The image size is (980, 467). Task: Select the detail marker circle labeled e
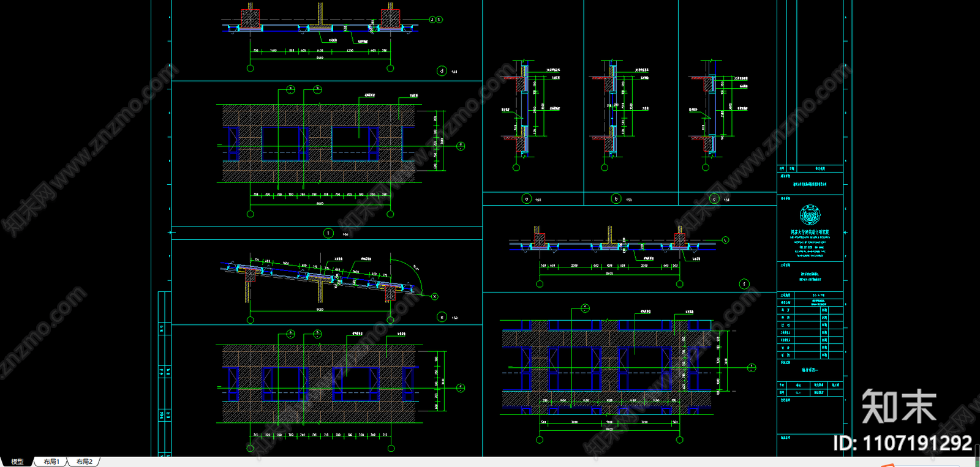(x=442, y=317)
